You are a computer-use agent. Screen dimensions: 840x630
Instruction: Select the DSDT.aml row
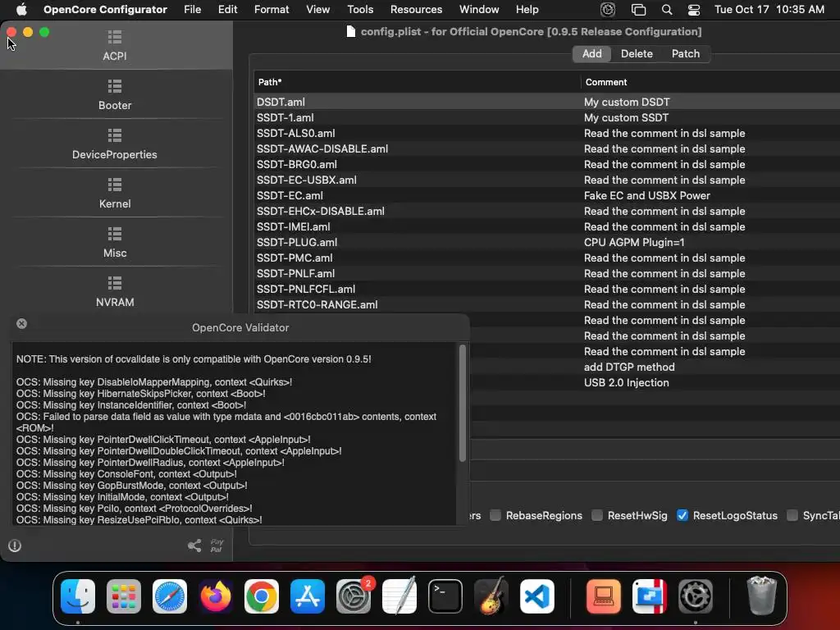tap(547, 102)
